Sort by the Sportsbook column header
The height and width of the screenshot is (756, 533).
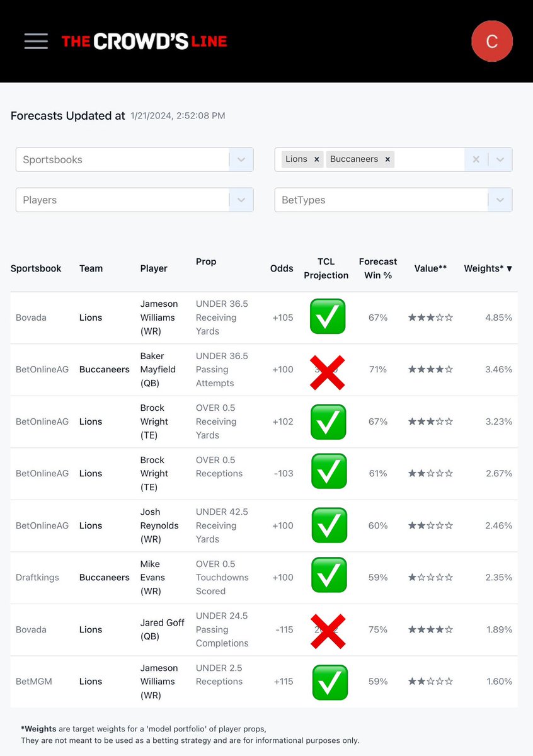pyautogui.click(x=36, y=268)
